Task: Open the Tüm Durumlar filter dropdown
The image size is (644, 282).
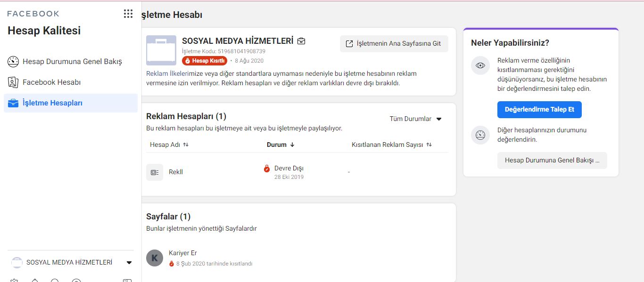Action: 415,119
